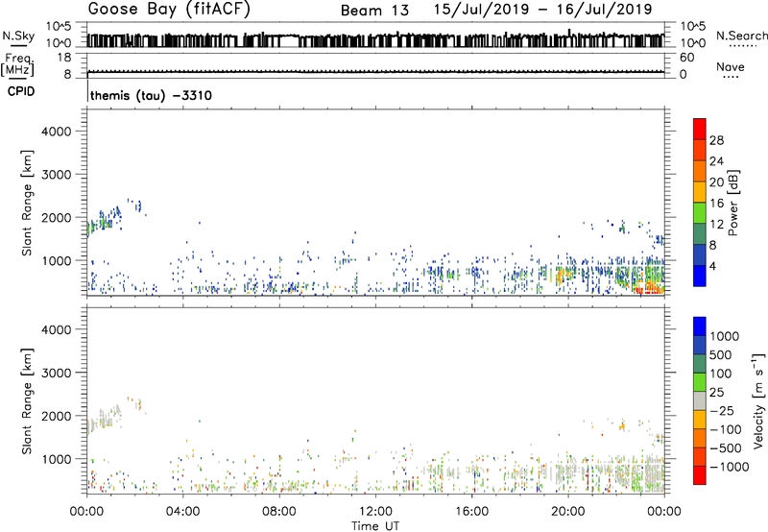Click the gray segment of the velocity color bar
768x532 pixels.
point(700,401)
